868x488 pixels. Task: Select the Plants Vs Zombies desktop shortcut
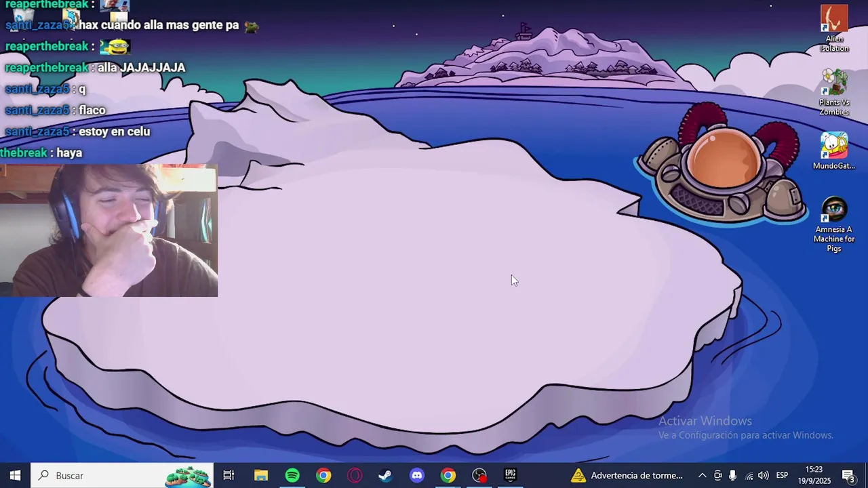coord(834,92)
